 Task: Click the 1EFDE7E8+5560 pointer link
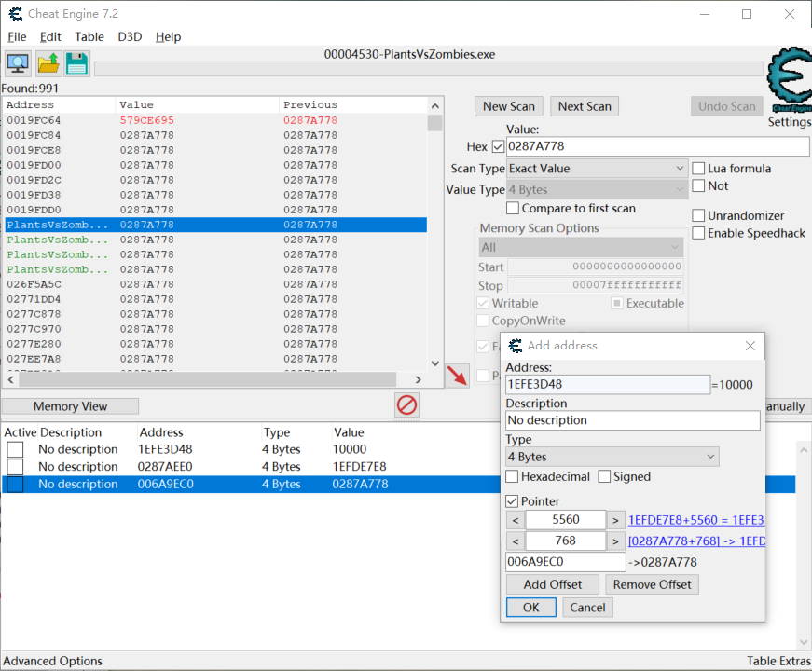tap(696, 520)
